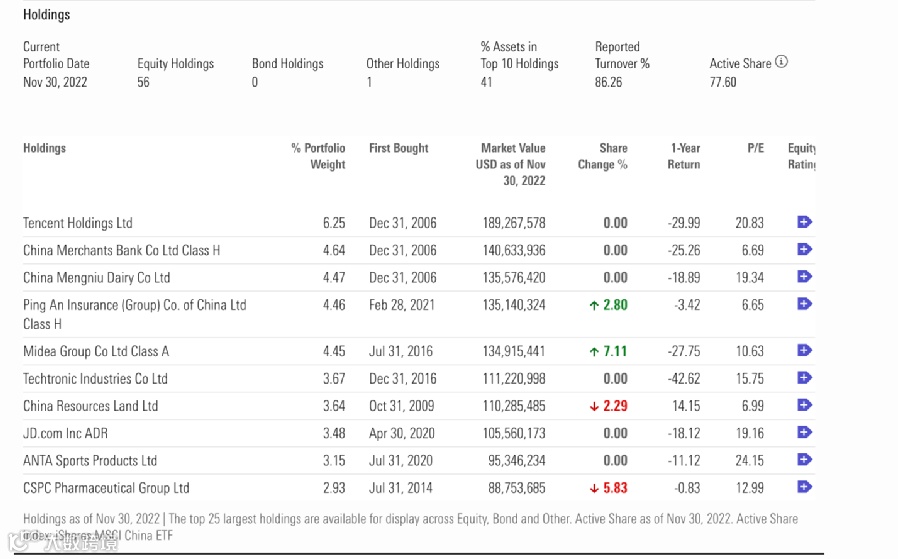The image size is (898, 559).
Task: Open arrow icon for China Resources Land
Action: [x=804, y=405]
